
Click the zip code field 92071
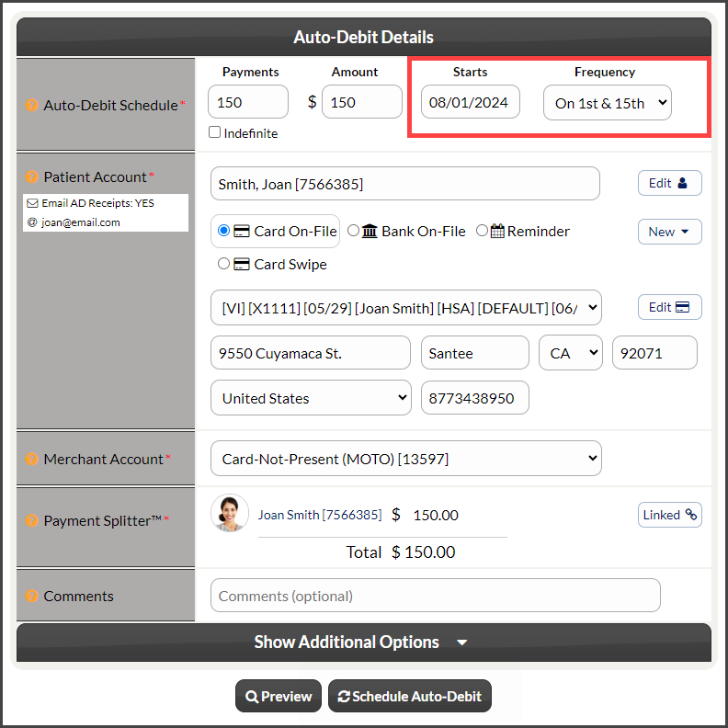pyautogui.click(x=654, y=353)
